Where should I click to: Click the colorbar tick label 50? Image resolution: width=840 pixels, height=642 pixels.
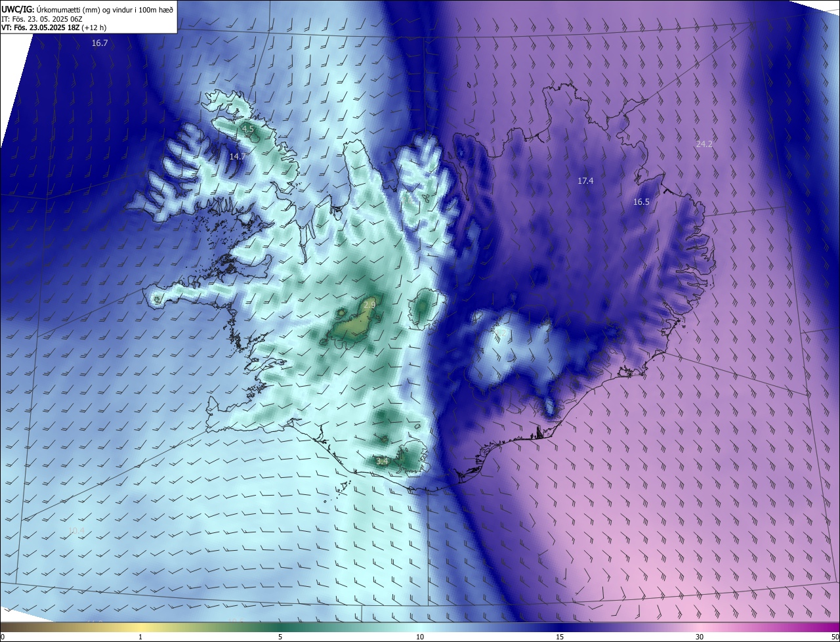tap(835, 637)
